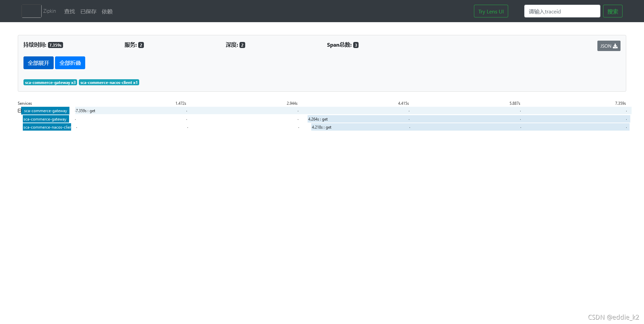Open the 已保存 menu item
This screenshot has width=644, height=324.
coord(88,11)
